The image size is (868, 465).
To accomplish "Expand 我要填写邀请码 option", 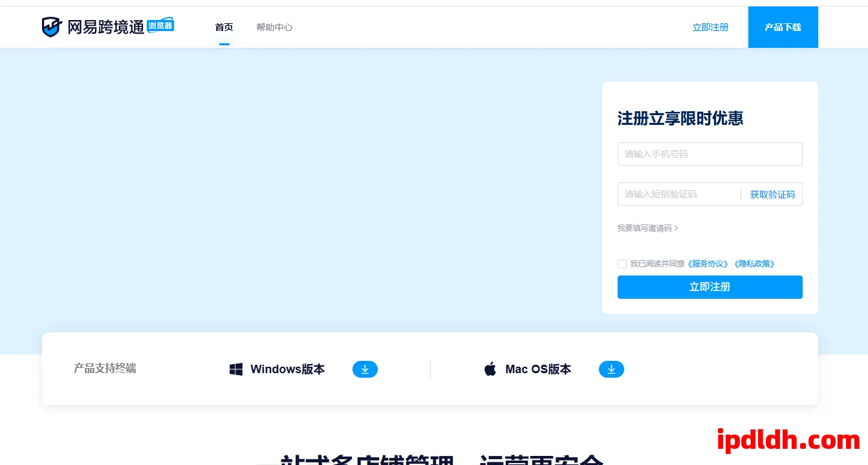I will tap(647, 228).
